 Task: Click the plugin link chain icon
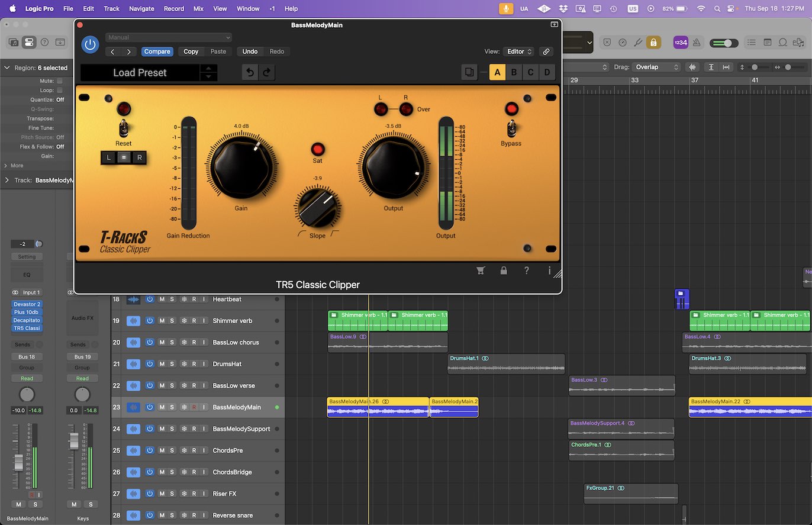point(546,51)
